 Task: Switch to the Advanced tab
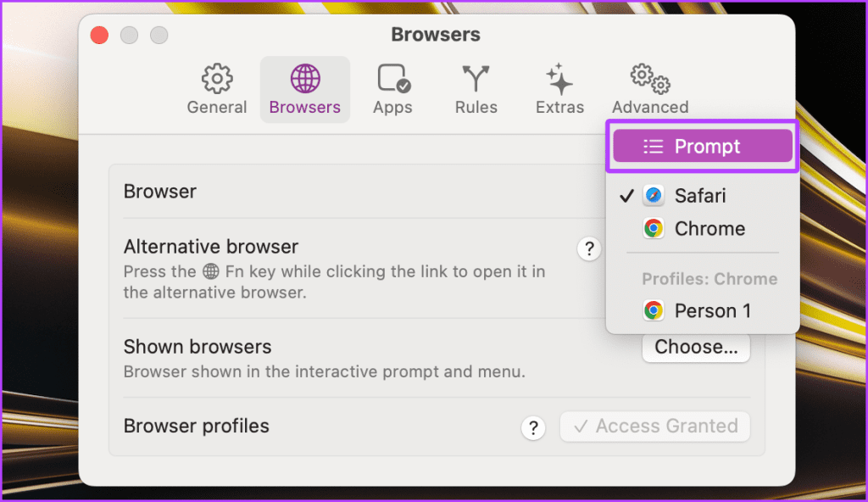coord(648,89)
